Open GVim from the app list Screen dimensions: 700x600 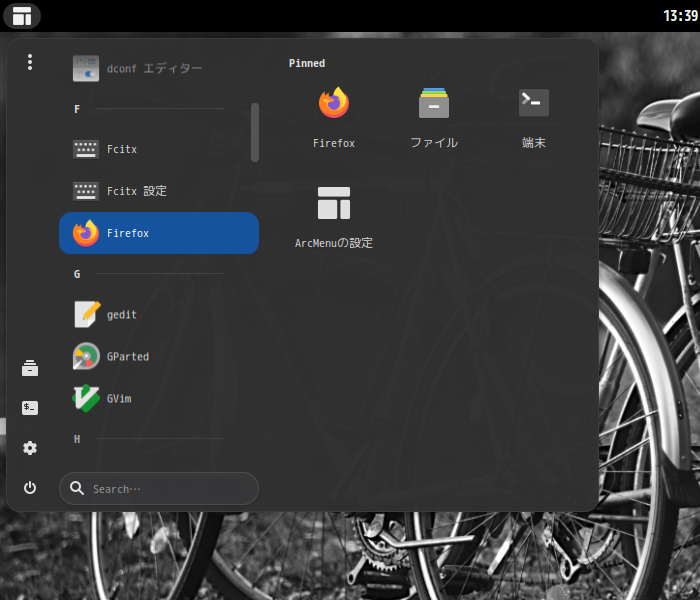[159, 398]
